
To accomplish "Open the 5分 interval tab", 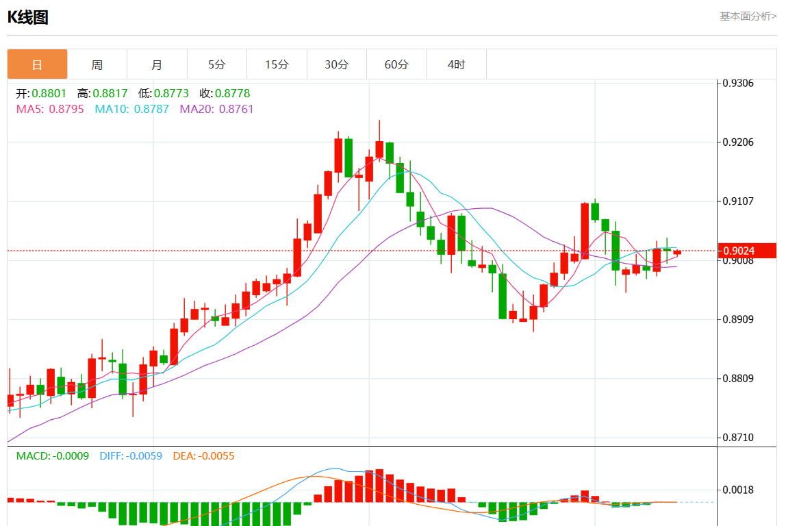I will (x=217, y=64).
